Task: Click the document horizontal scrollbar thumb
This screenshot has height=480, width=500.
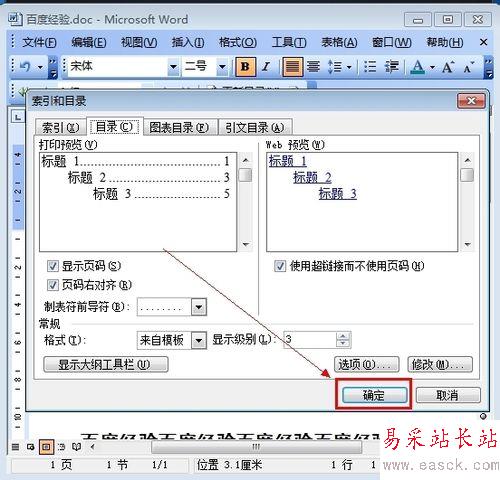Action: (x=257, y=447)
